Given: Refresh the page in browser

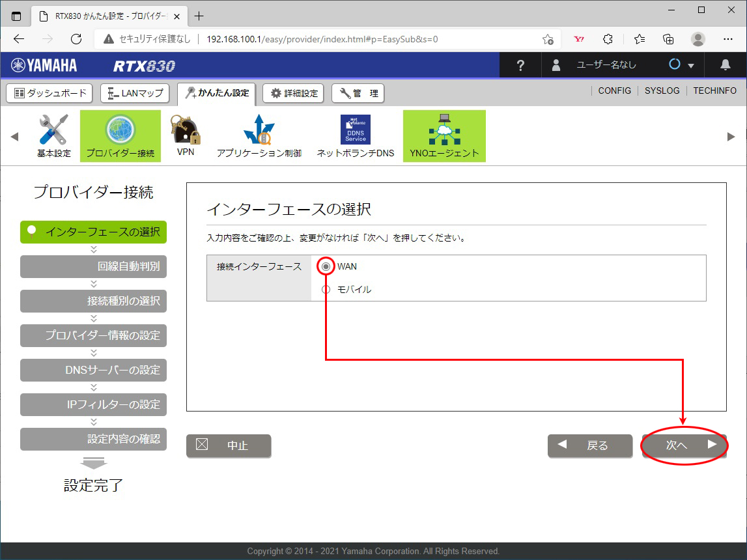Looking at the screenshot, I should [76, 39].
